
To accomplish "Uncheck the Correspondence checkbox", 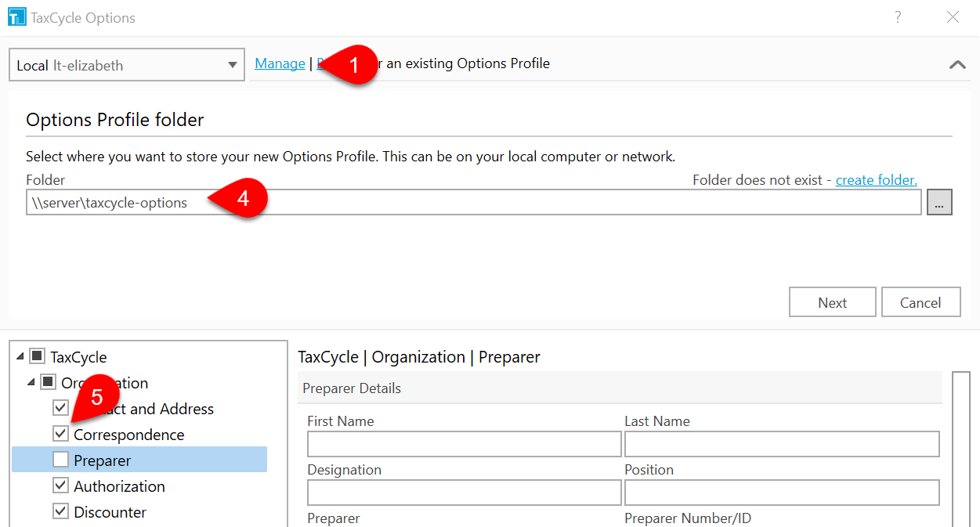I will pos(60,434).
